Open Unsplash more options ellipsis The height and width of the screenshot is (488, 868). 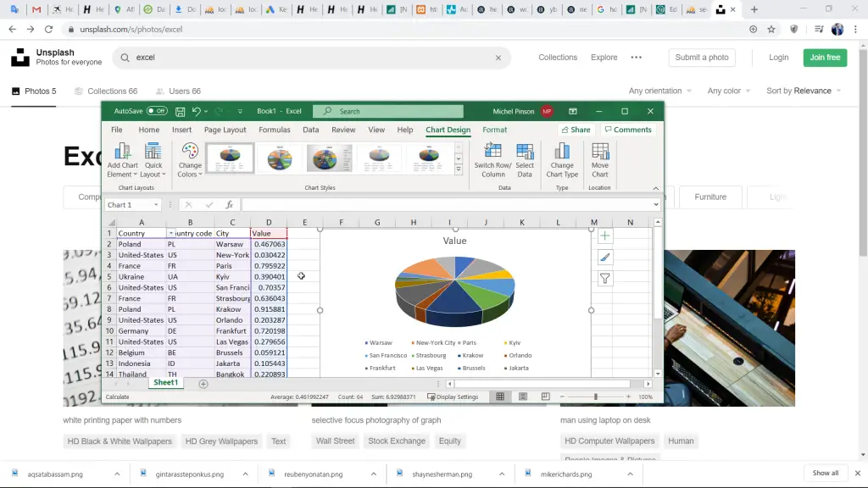636,58
